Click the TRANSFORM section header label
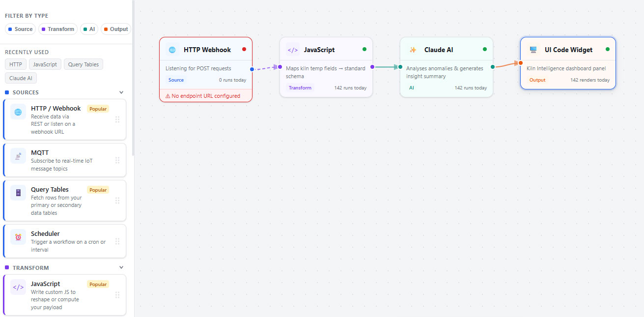 coord(31,268)
